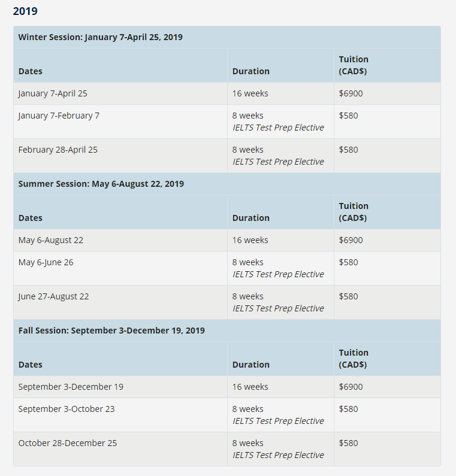Click the September 3-October 23 date cell
Screen dimensions: 456x476
tap(120, 415)
